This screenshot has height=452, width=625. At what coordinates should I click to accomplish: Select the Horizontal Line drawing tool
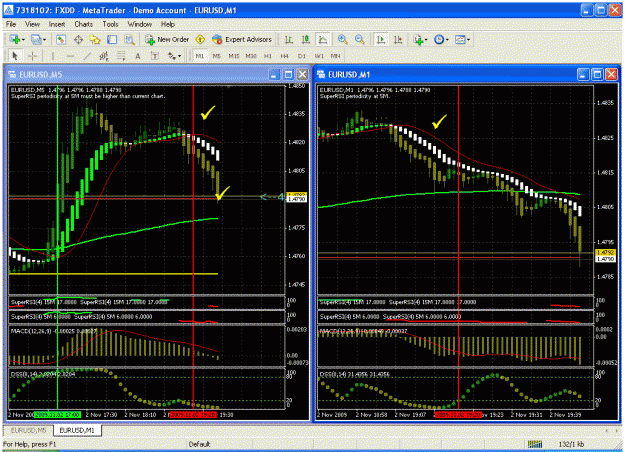70,56
